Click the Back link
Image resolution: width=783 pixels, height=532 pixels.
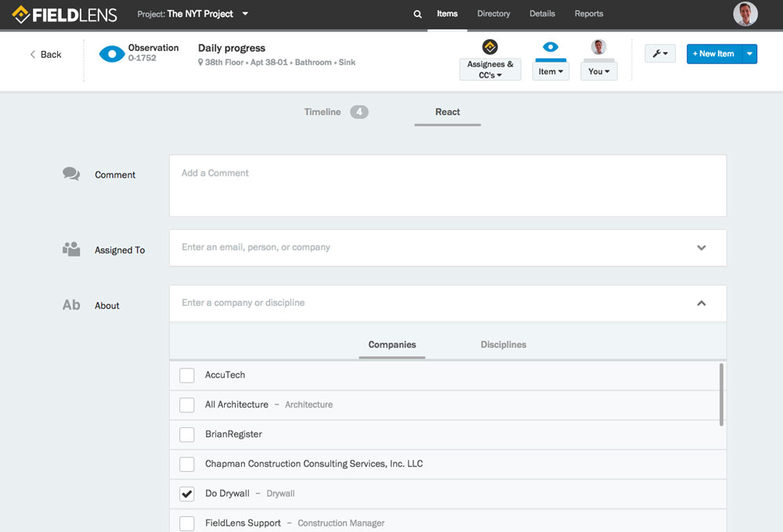45,54
